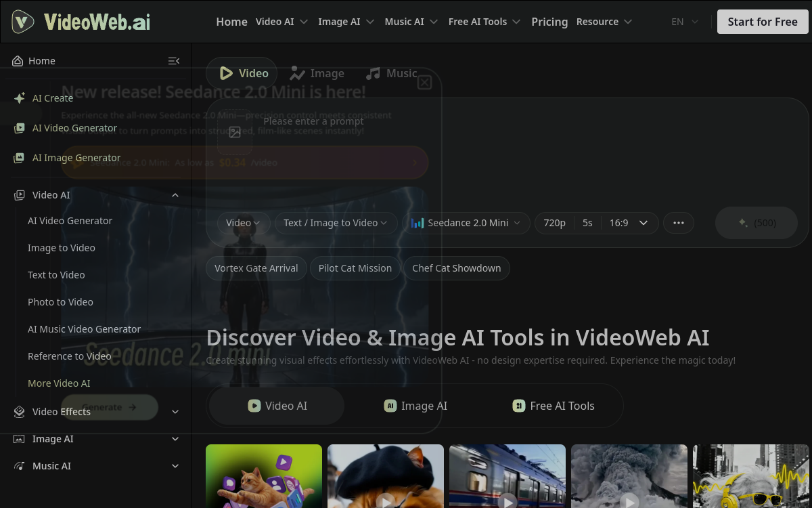Open the Music AI dropdown in the top navigation

[x=411, y=22]
